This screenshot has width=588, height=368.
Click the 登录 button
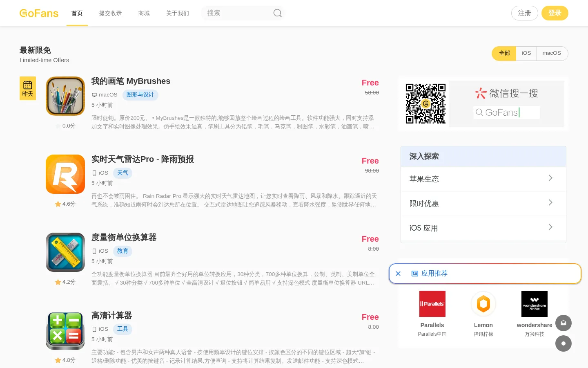click(x=555, y=13)
